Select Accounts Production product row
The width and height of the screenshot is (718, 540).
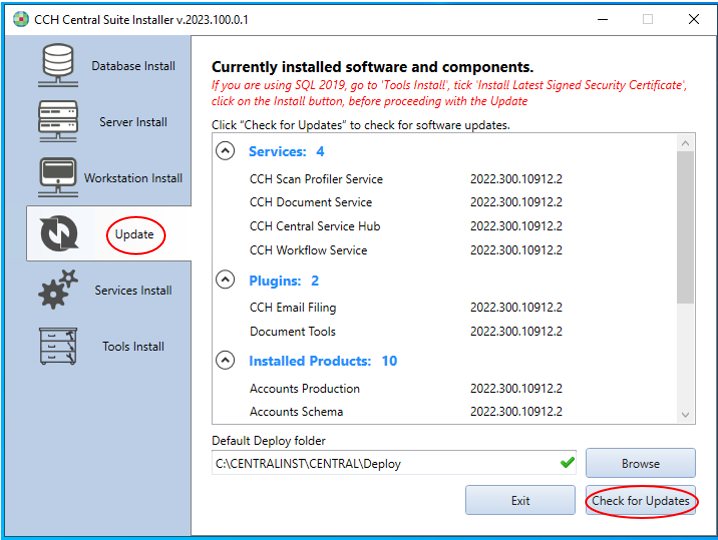tap(406, 388)
